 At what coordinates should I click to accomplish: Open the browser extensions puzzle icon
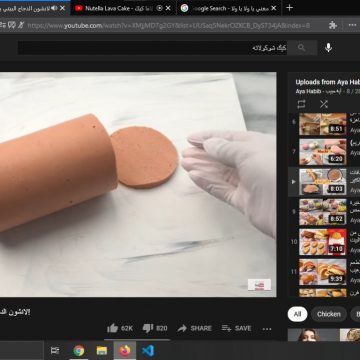tap(332, 25)
